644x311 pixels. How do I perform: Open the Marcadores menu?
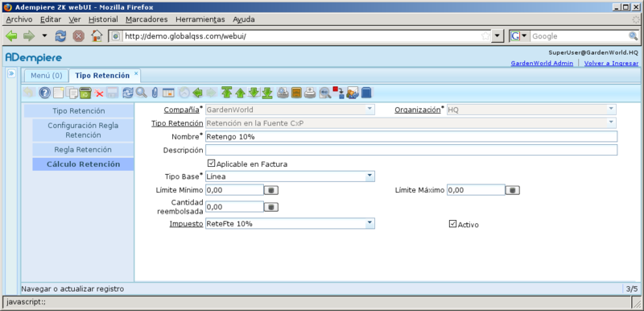pos(147,19)
